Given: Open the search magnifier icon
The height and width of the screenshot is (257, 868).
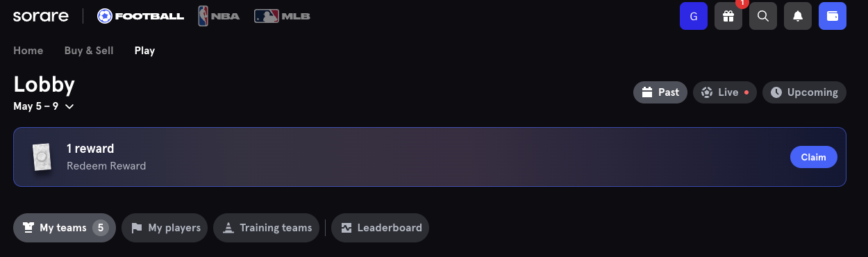Looking at the screenshot, I should pyautogui.click(x=763, y=16).
